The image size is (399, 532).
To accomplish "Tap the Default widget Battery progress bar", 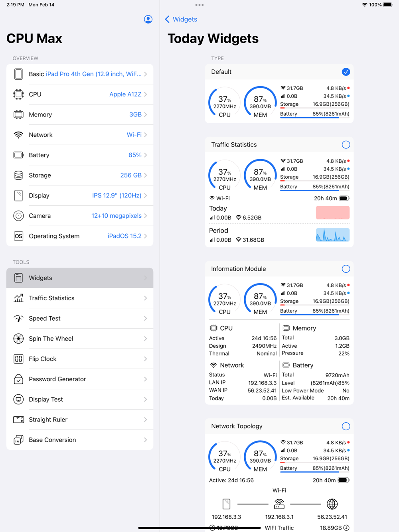I will pos(315,118).
